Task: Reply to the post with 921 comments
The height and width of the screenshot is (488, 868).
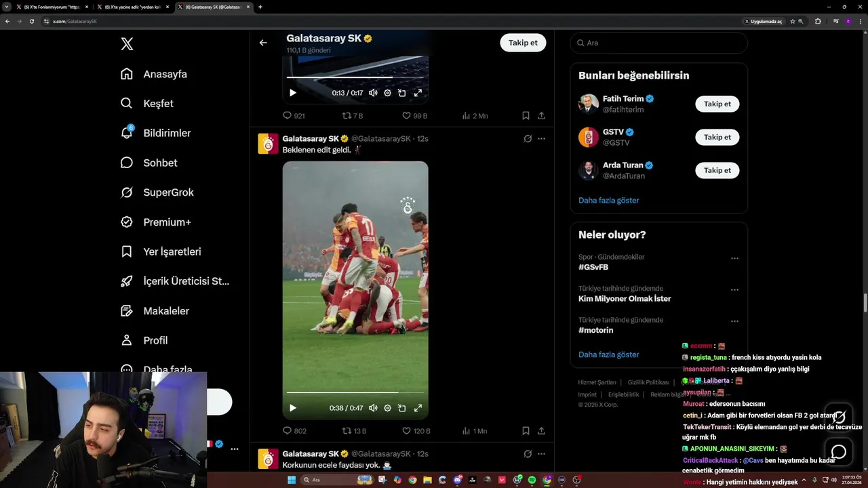Action: tap(294, 116)
